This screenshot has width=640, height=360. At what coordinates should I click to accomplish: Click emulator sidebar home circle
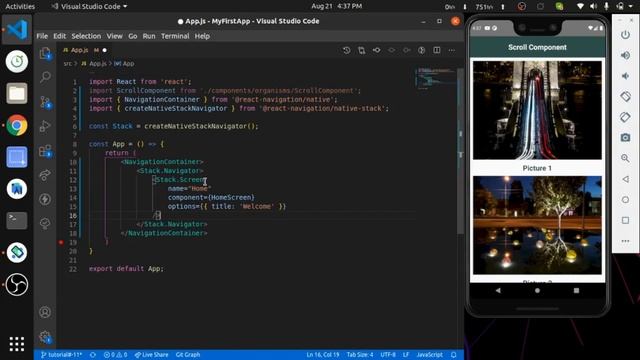click(x=625, y=200)
